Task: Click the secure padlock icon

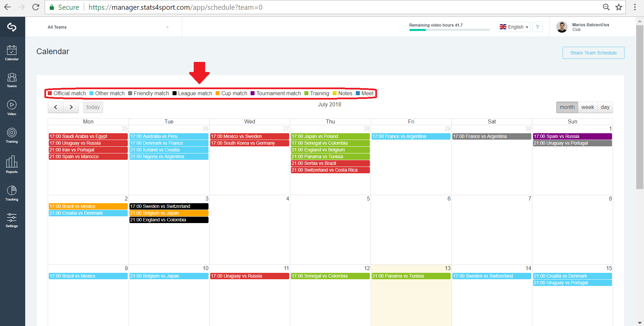Action: [52, 7]
